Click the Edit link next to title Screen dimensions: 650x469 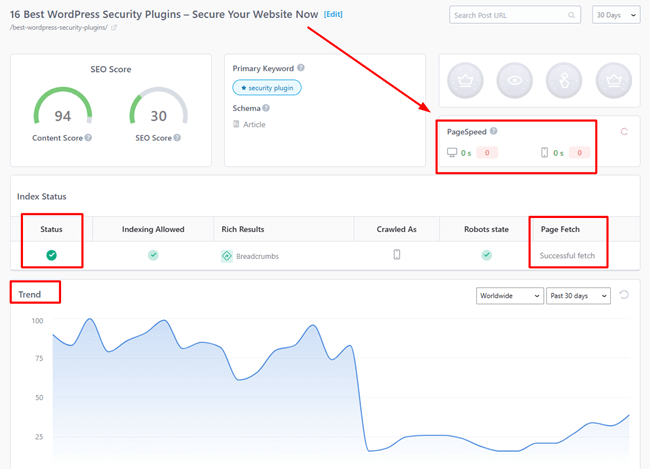pos(333,14)
